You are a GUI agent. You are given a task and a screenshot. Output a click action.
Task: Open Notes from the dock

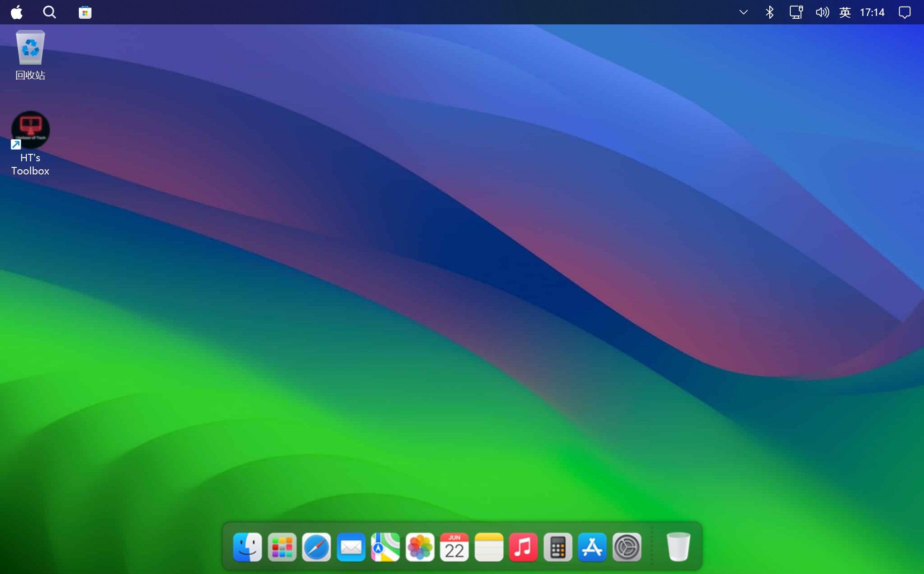pyautogui.click(x=489, y=547)
